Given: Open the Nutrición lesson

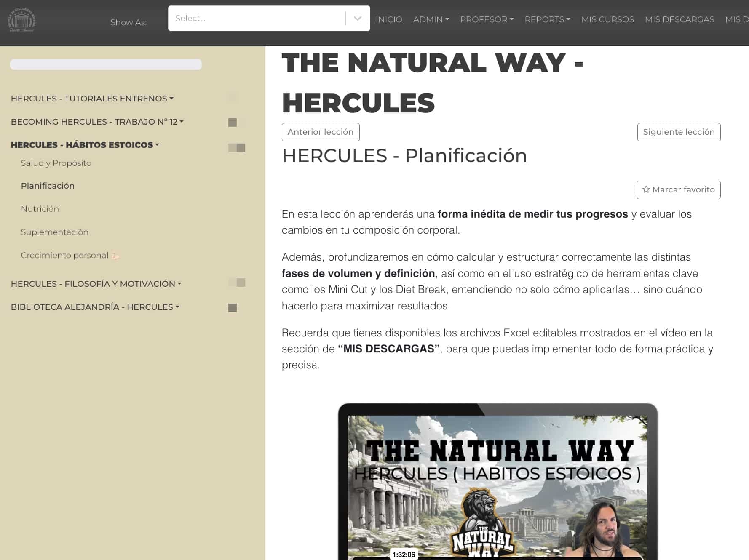Looking at the screenshot, I should tap(40, 209).
